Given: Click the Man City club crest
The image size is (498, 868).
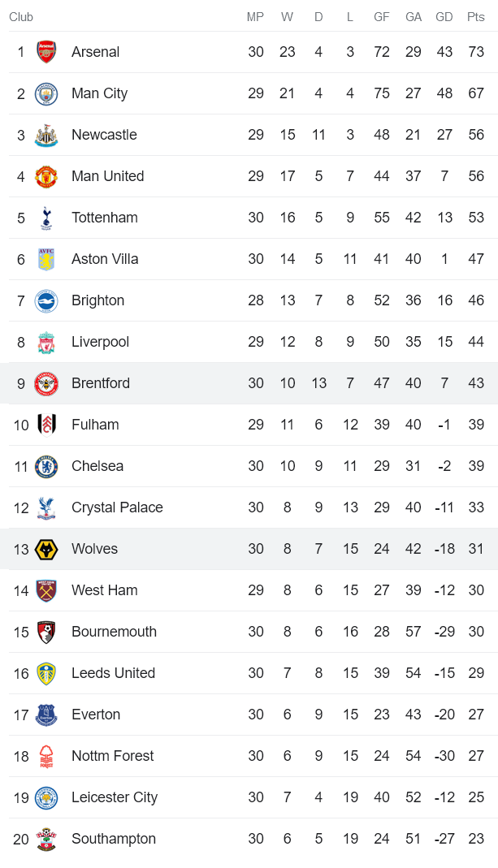Looking at the screenshot, I should [46, 93].
